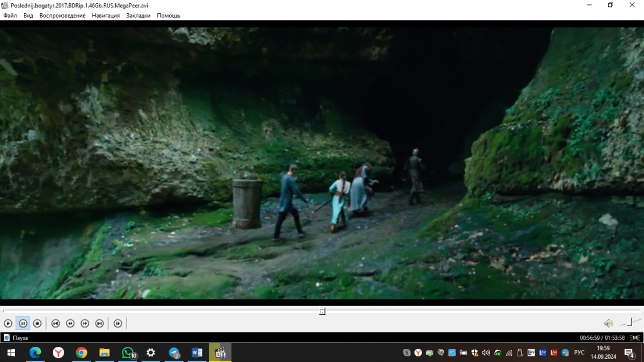Screen dimensions: 644x362
Task: Click the volume slider handle
Action: [630, 322]
